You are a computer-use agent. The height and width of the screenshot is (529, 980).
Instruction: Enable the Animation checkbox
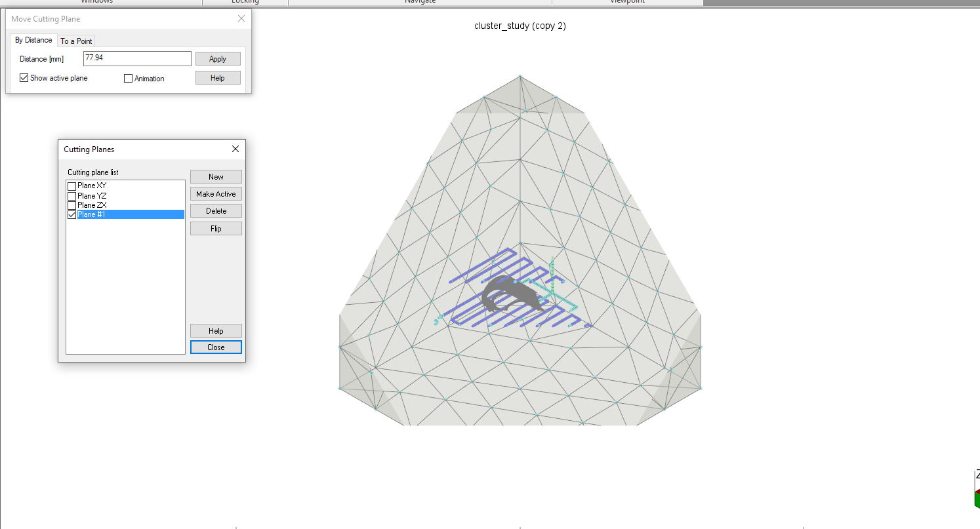coord(129,79)
